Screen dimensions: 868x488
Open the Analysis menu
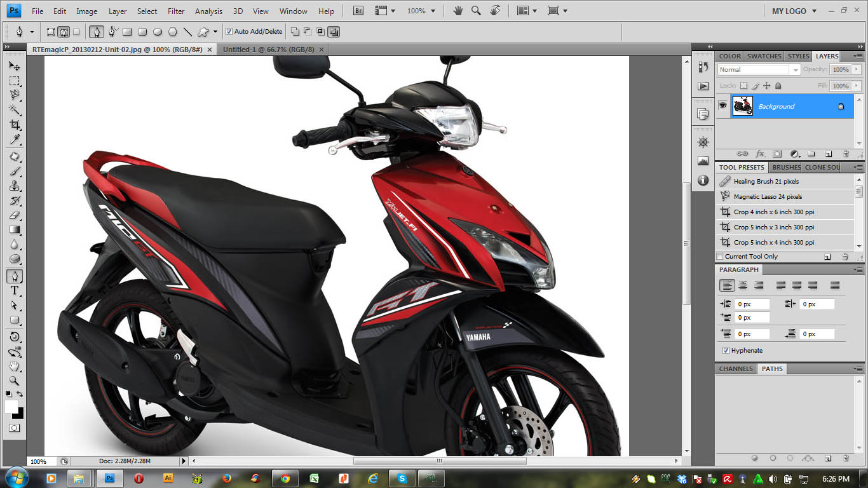(208, 11)
